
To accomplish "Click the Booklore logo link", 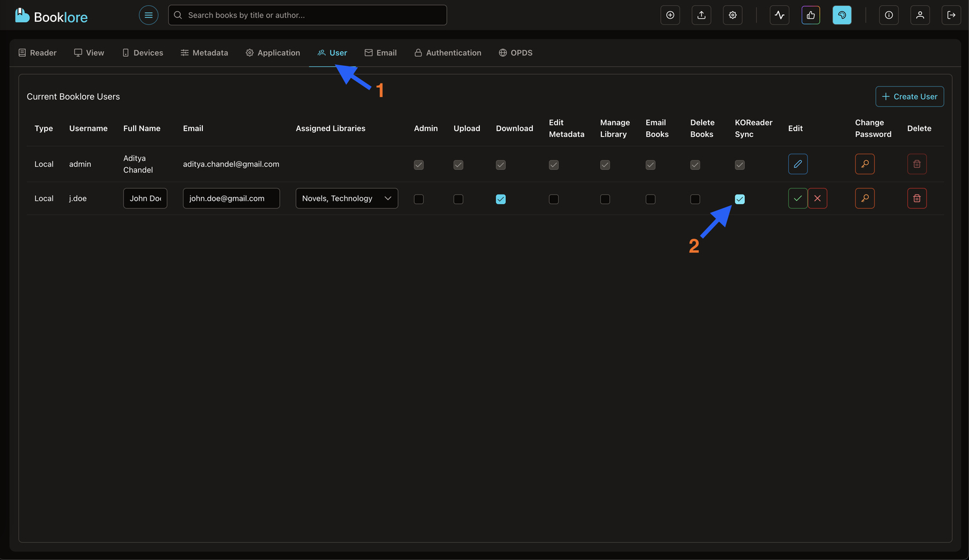I will point(51,16).
